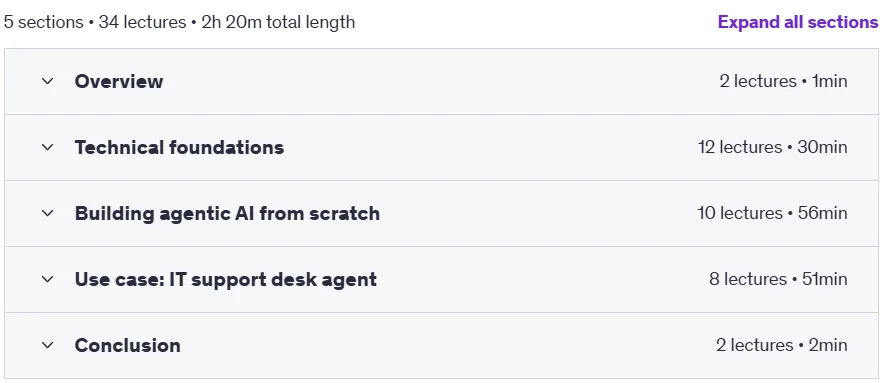Click empty middle area of Overview row
882x383 pixels.
[x=441, y=82]
